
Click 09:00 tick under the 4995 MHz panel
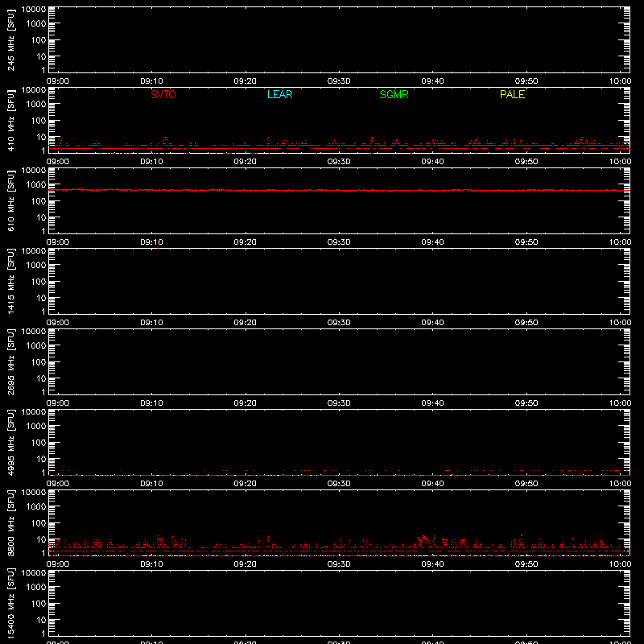tap(57, 484)
